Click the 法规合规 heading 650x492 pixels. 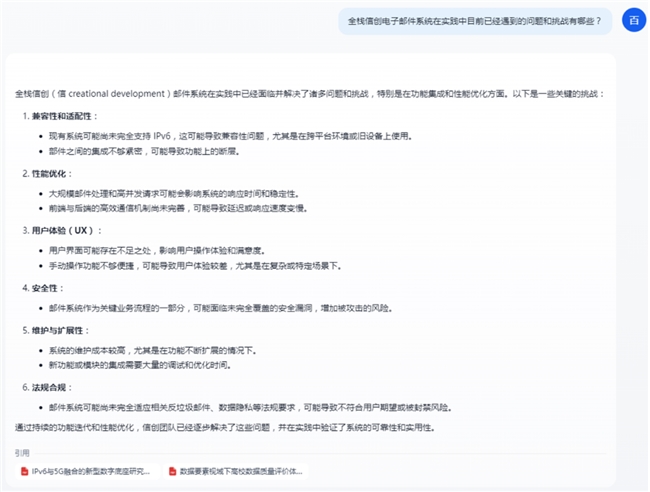(x=49, y=388)
